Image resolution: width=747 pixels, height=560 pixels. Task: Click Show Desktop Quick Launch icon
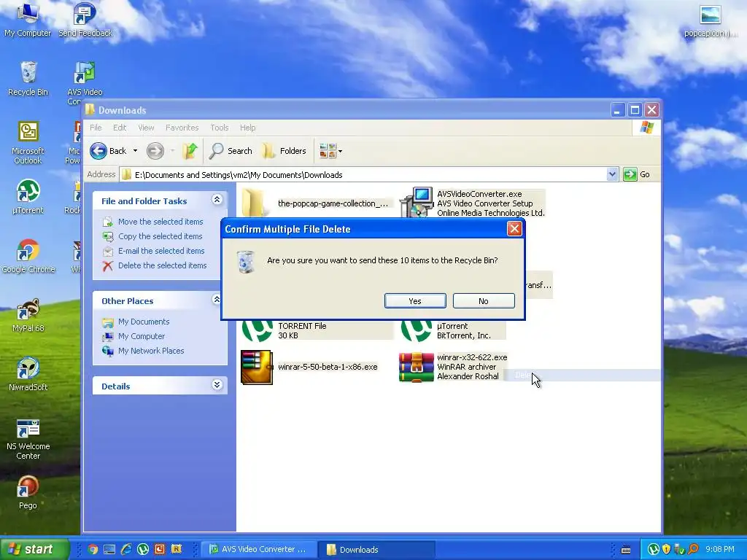(109, 550)
